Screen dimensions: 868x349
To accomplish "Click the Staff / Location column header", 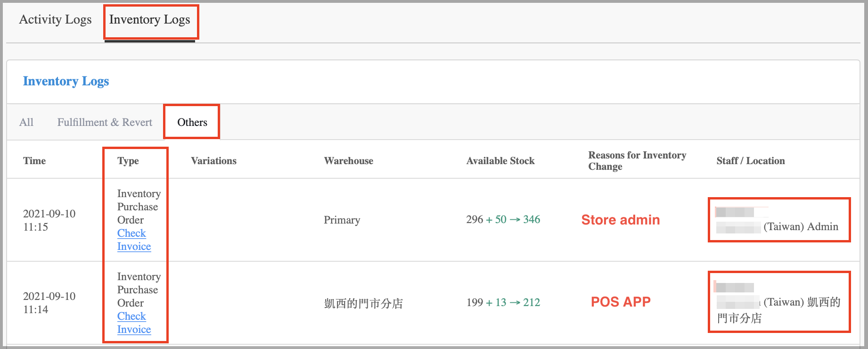I will pos(750,161).
